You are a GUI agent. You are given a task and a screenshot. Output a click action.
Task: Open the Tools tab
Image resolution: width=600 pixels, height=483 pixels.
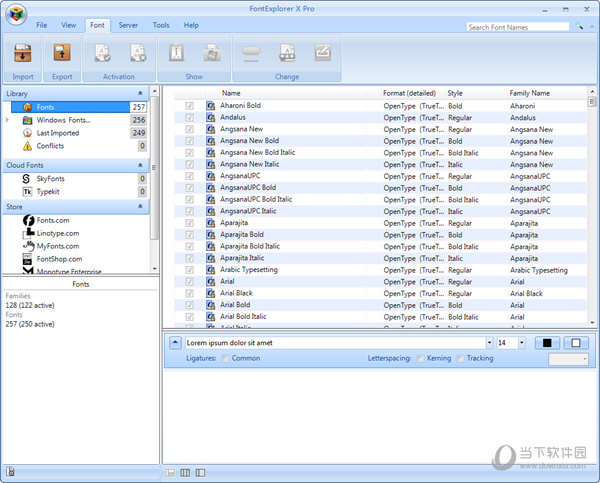click(161, 25)
